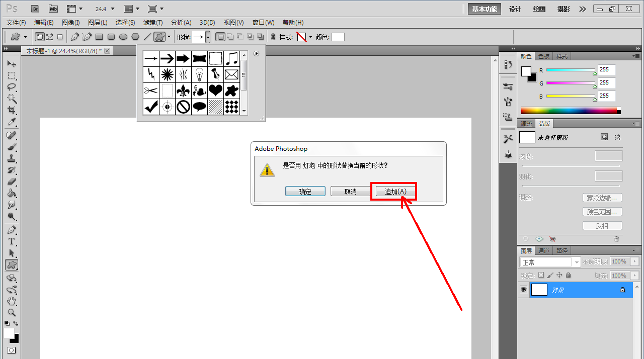Toggle the style link chain icon
Viewport: 644px width, 359px height.
click(x=273, y=37)
